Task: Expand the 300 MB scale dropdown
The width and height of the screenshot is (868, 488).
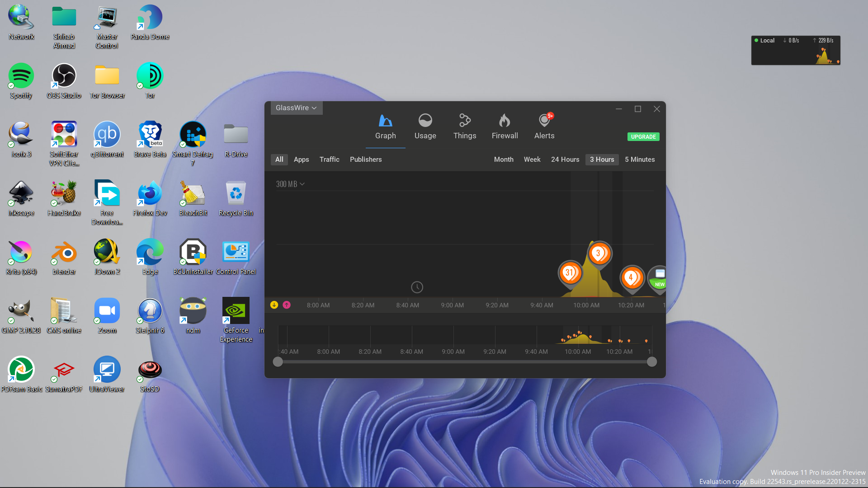Action: [290, 184]
